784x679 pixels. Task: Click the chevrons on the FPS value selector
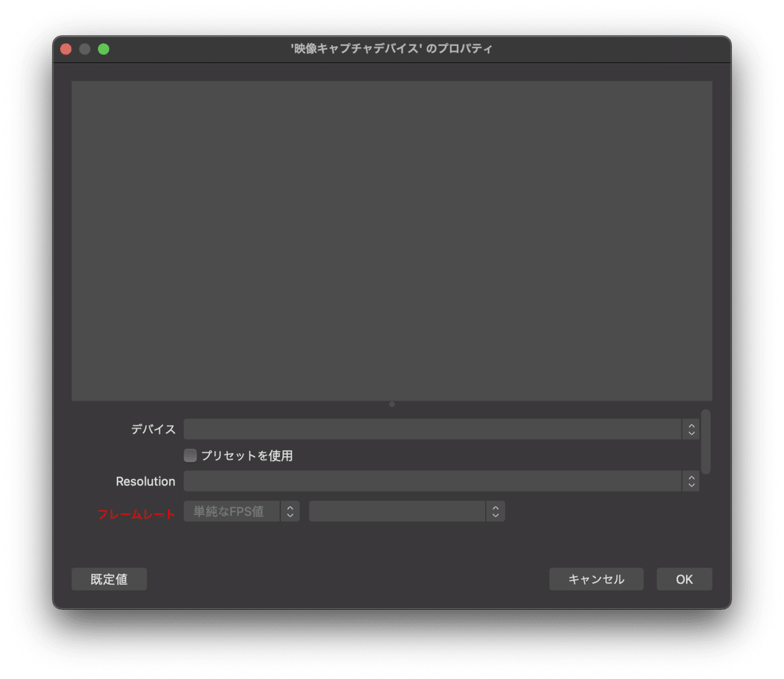pyautogui.click(x=495, y=511)
